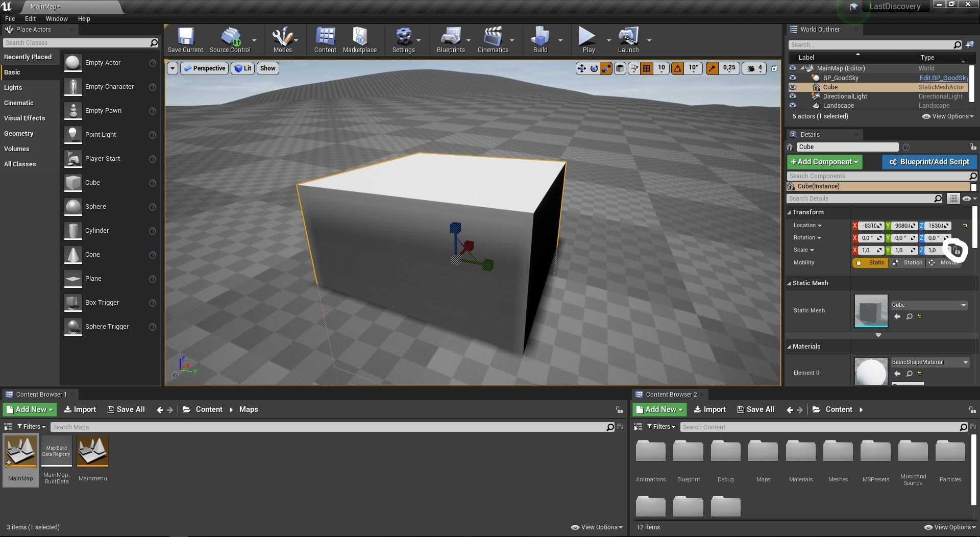Collapse the Transform section

click(x=789, y=213)
